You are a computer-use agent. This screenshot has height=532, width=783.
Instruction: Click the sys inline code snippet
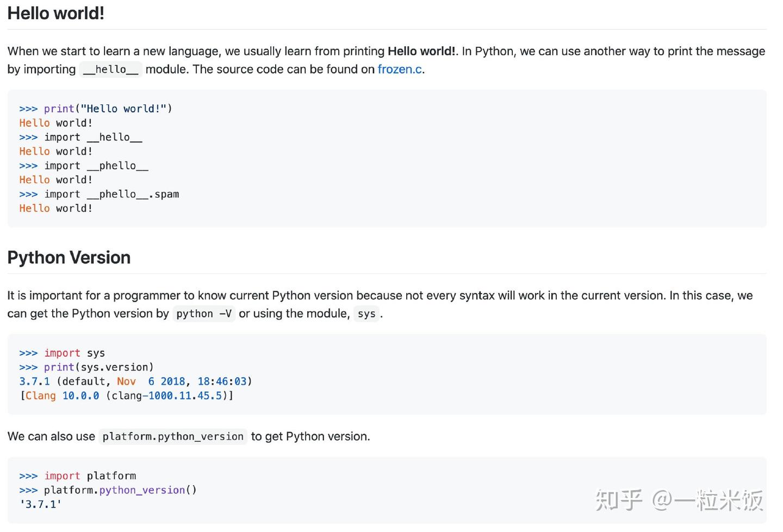[366, 314]
